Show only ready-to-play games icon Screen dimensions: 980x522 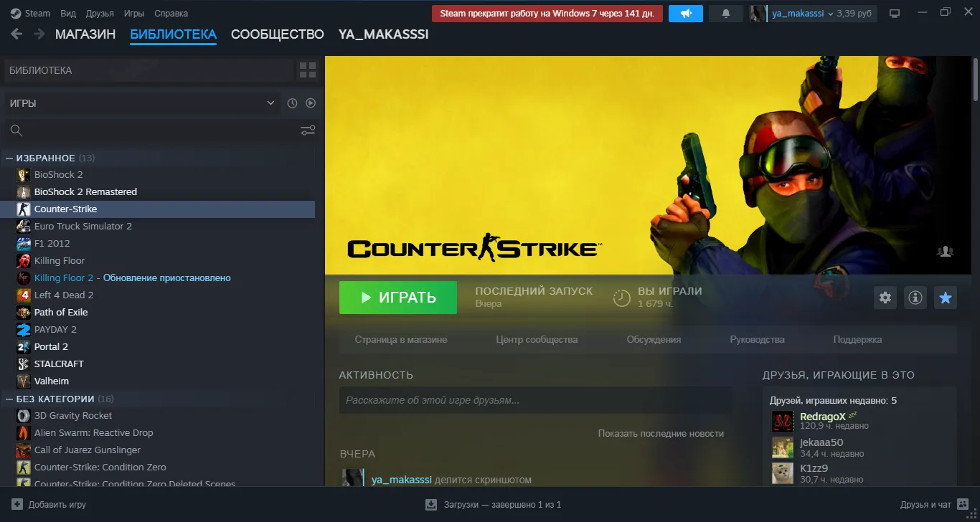click(311, 103)
